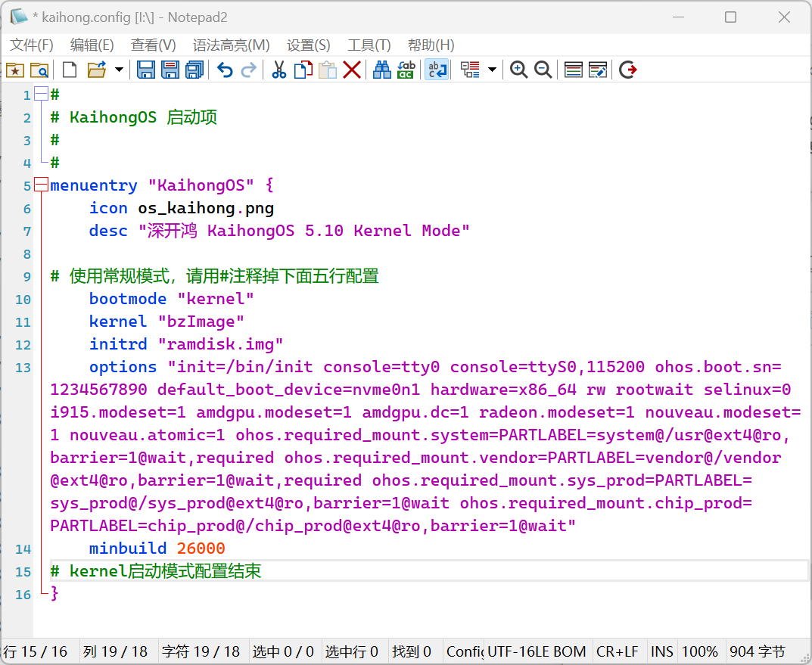812x665 pixels.
Task: Open the 文件(F) menu
Action: tap(32, 45)
